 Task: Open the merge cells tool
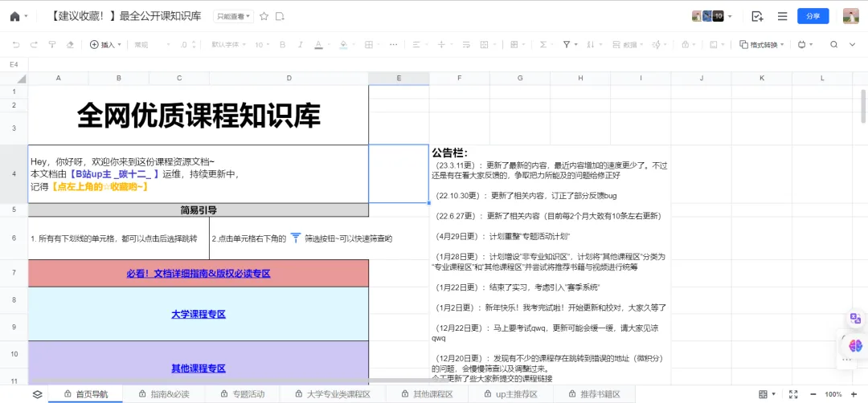tap(484, 45)
